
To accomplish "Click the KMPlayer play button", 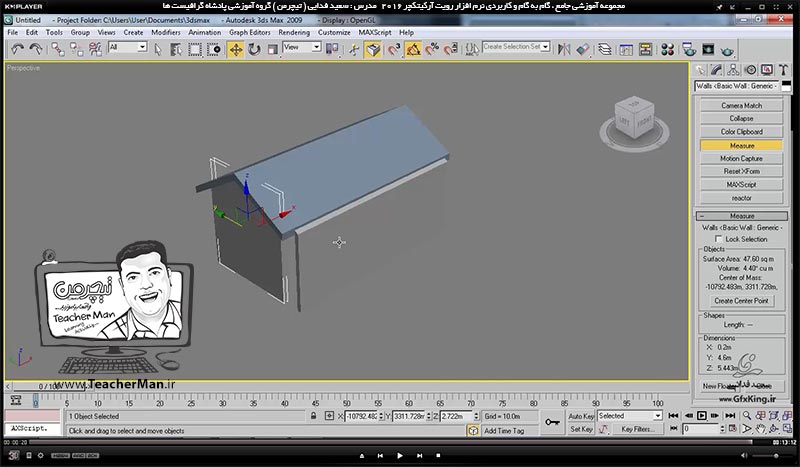I will 399,456.
